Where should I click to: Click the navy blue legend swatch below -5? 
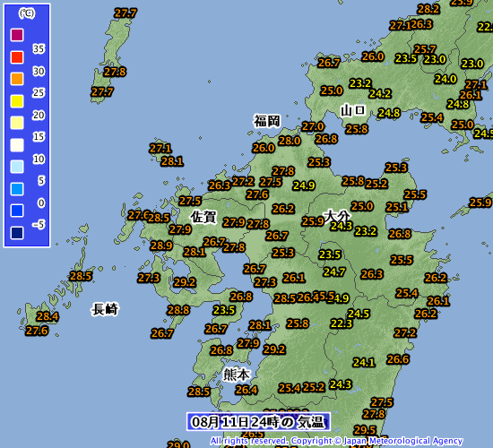pyautogui.click(x=17, y=233)
